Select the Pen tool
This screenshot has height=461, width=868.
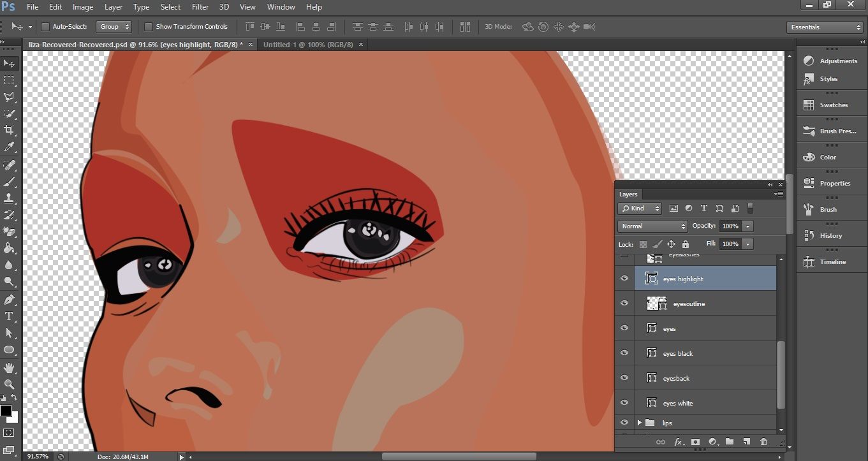coord(10,299)
